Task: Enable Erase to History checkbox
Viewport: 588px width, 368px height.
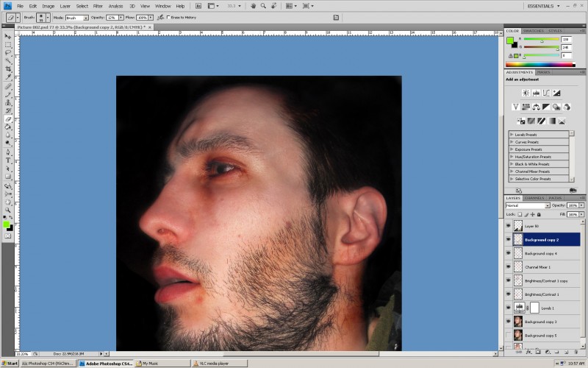Action: pyautogui.click(x=168, y=17)
